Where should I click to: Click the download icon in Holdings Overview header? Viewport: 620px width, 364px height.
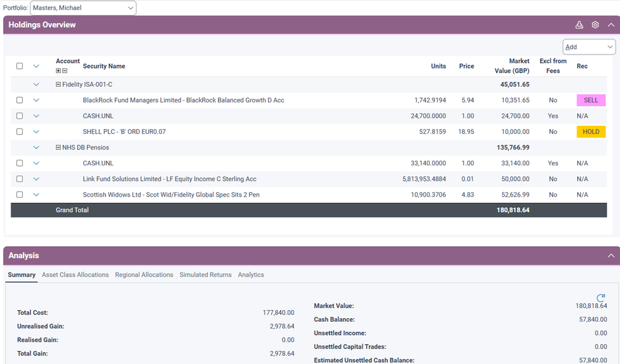(x=579, y=25)
